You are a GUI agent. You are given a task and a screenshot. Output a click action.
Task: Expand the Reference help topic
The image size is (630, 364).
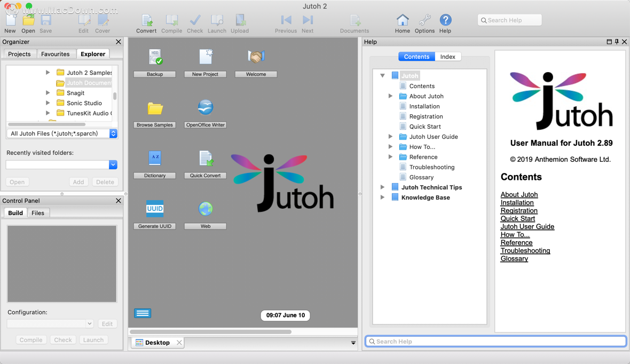[x=390, y=157]
